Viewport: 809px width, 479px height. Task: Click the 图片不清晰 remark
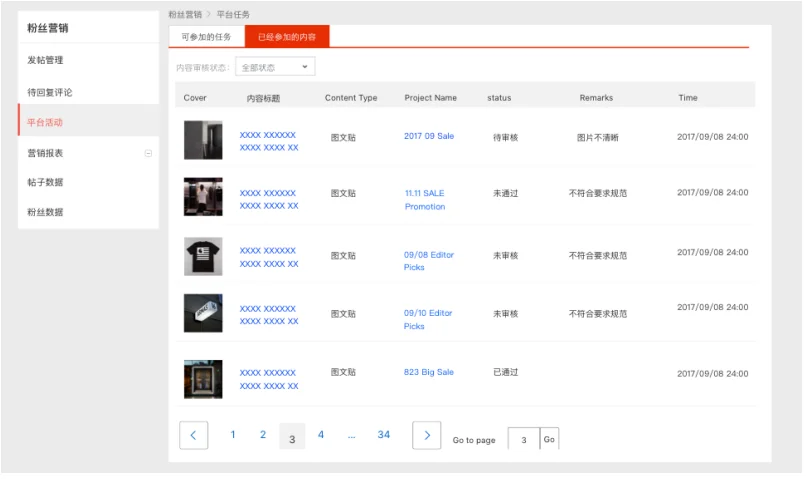pyautogui.click(x=597, y=137)
